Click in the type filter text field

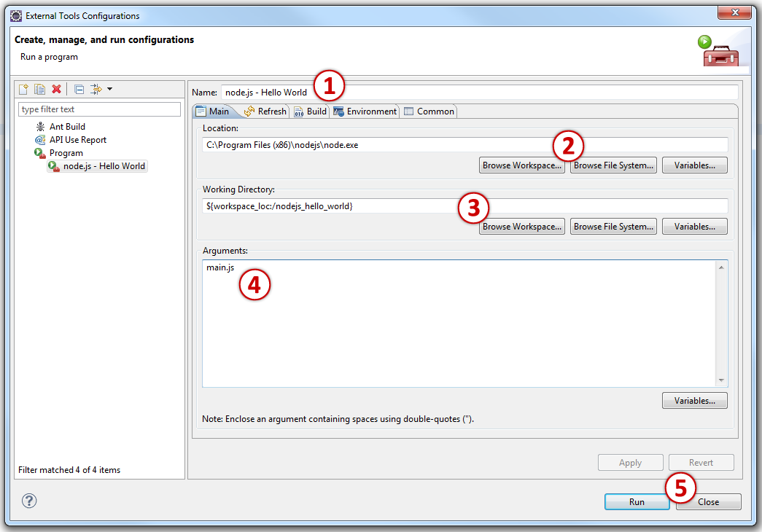click(x=99, y=109)
